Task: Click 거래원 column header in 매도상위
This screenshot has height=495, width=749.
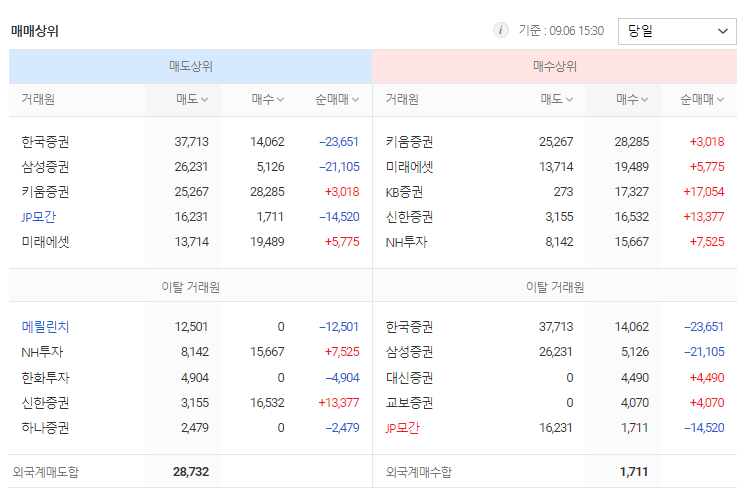Action: (38, 99)
